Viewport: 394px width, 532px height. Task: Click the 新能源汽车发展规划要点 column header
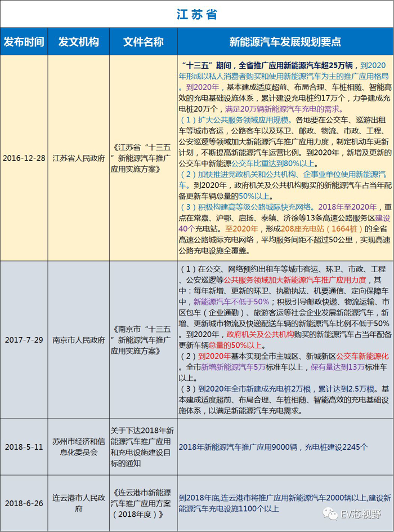285,42
